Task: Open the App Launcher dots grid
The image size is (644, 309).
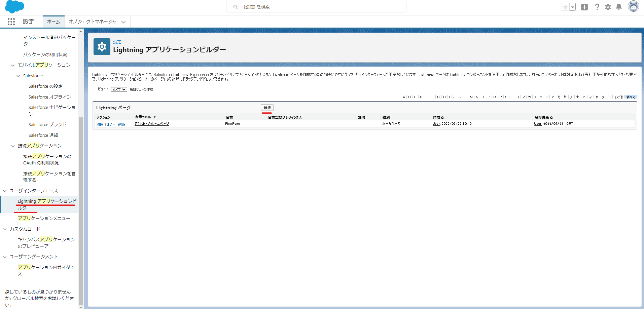Action: coord(11,22)
